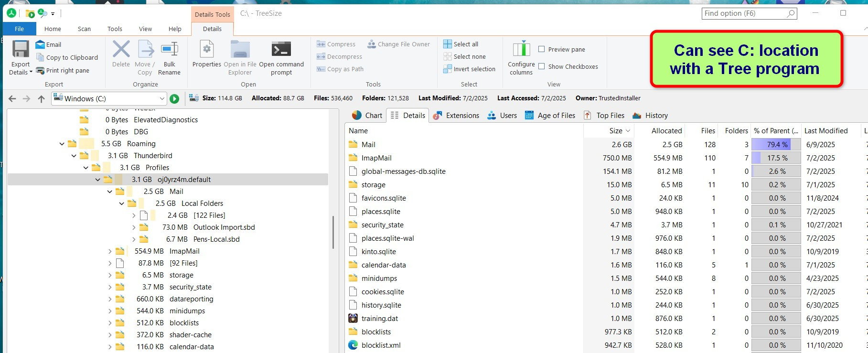Decompress the selected folder
868x353 pixels.
(x=339, y=56)
